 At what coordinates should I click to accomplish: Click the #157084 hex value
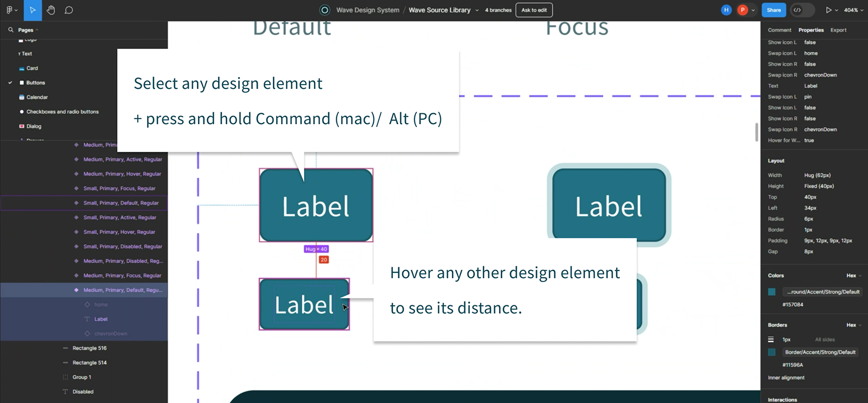[x=793, y=305]
